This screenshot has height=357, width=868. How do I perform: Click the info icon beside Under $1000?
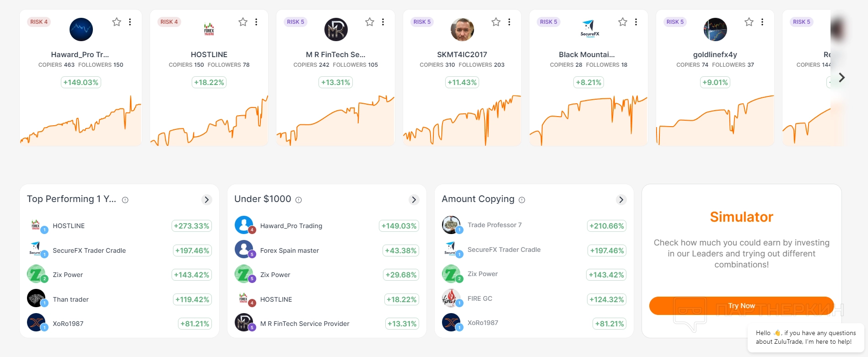coord(299,200)
